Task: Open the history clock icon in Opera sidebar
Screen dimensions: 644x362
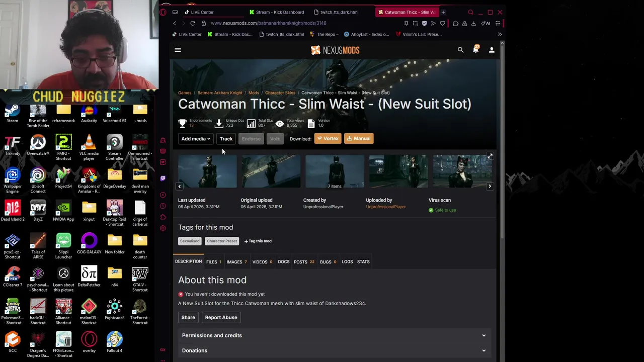Action: pyautogui.click(x=163, y=206)
